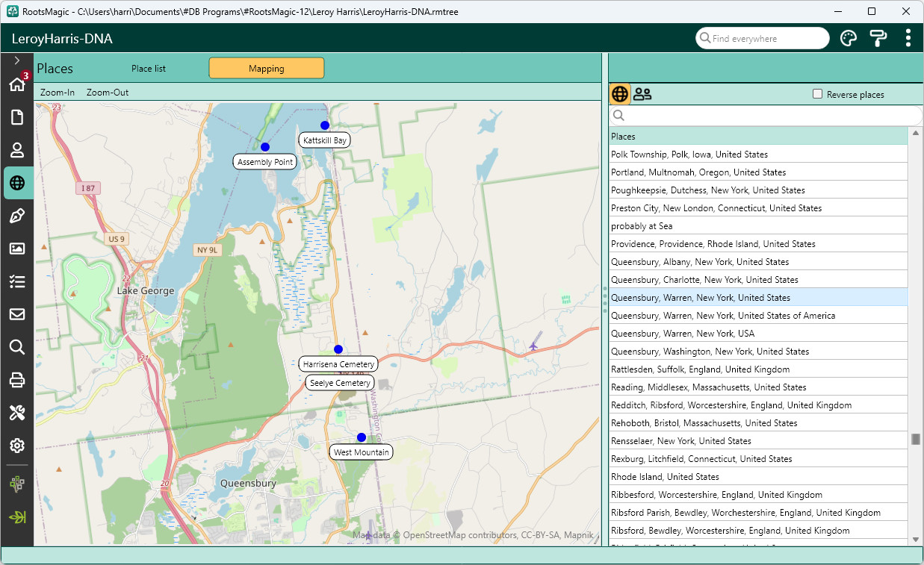
Task: Open the People page icon in sidebar
Action: tap(17, 150)
